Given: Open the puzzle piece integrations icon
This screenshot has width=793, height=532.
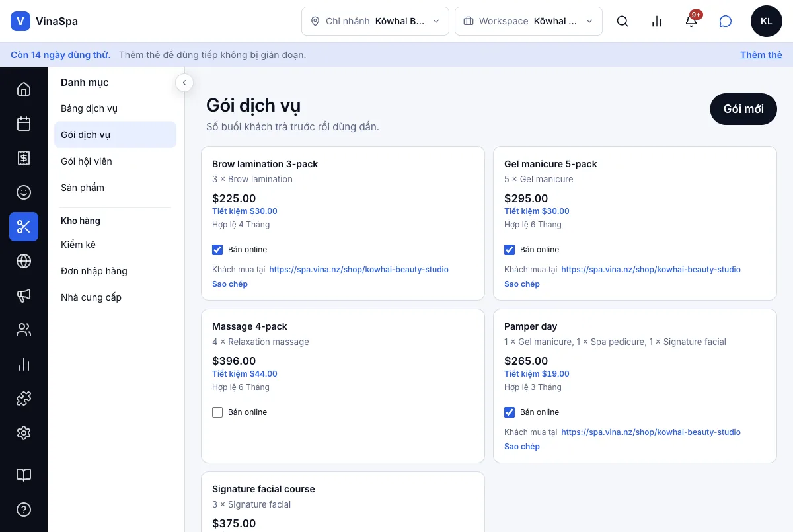Looking at the screenshot, I should tap(24, 399).
